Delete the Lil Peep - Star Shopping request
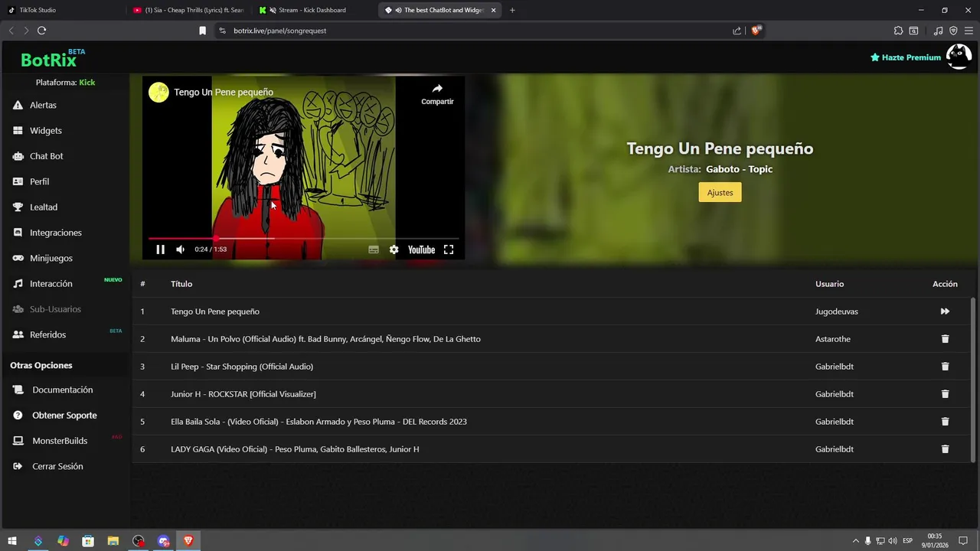 tap(945, 367)
